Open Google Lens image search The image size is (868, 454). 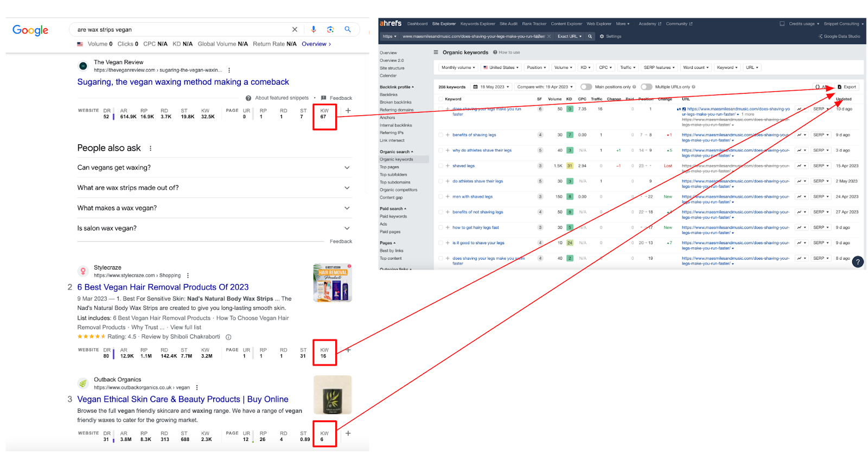point(330,29)
